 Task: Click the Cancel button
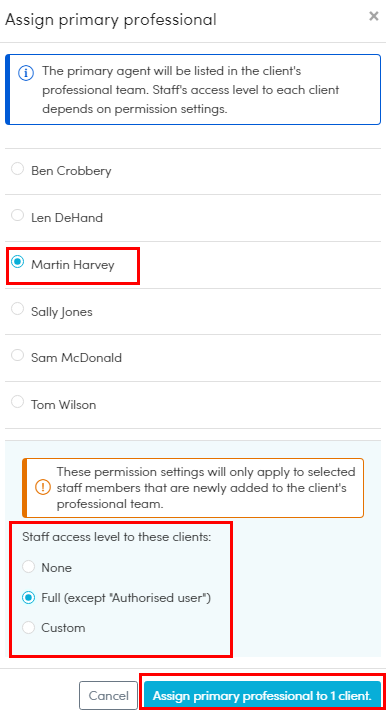(108, 695)
